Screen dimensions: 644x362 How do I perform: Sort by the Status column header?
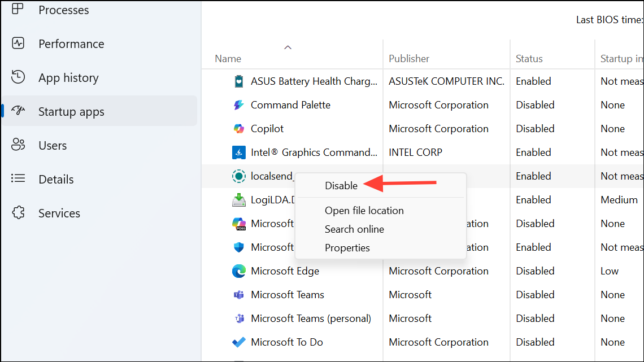pyautogui.click(x=529, y=59)
